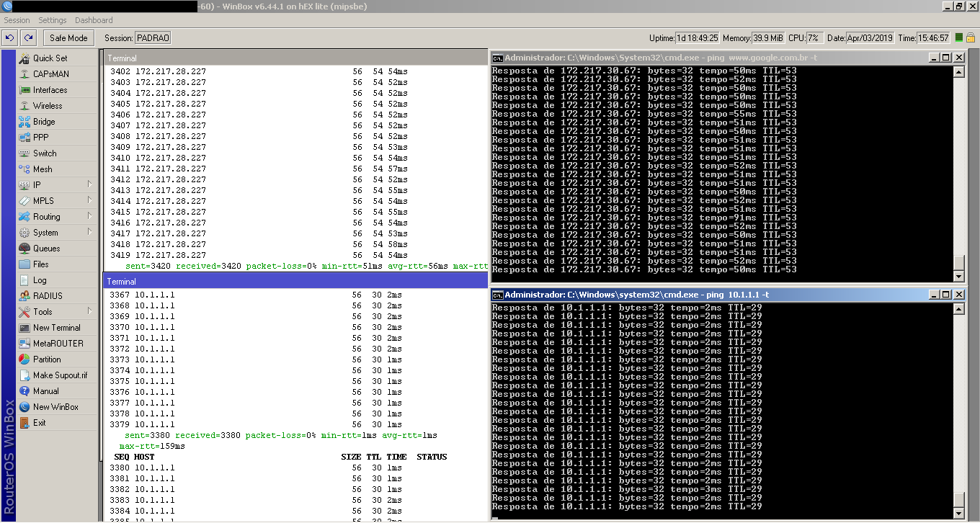
Task: Select row 3380 for 10.1.1.1
Action: point(256,468)
